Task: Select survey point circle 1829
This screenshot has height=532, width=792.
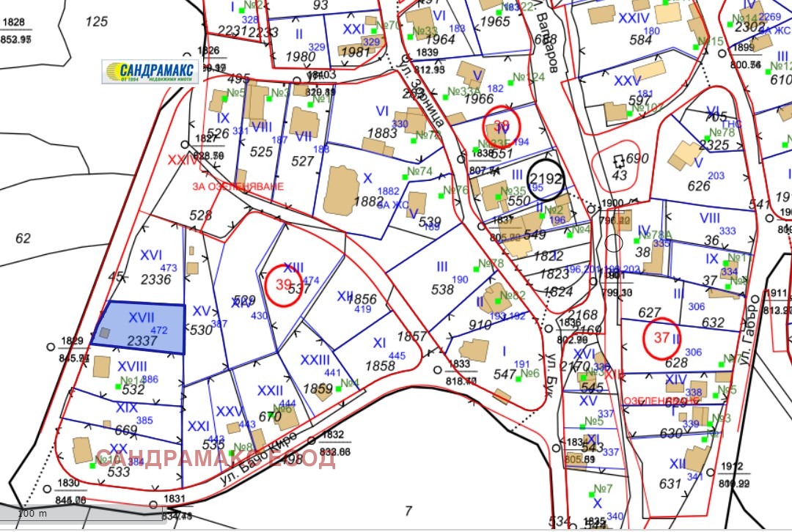Action: coord(51,346)
